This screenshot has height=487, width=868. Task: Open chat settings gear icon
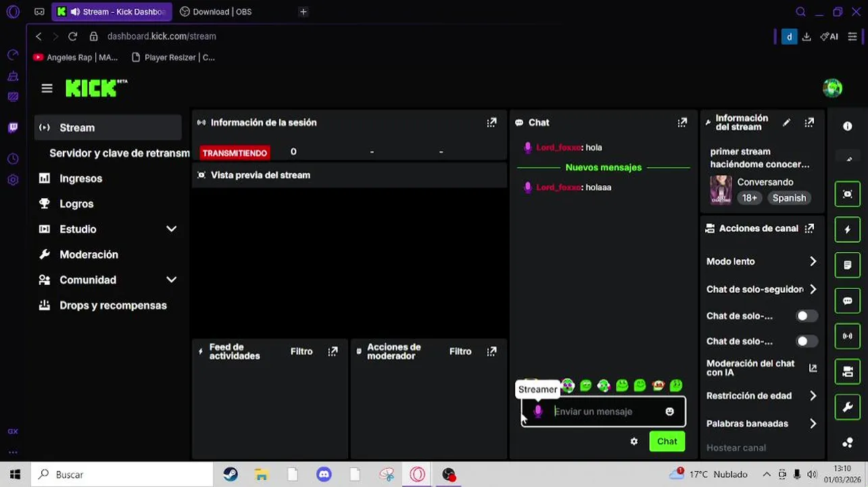(634, 441)
